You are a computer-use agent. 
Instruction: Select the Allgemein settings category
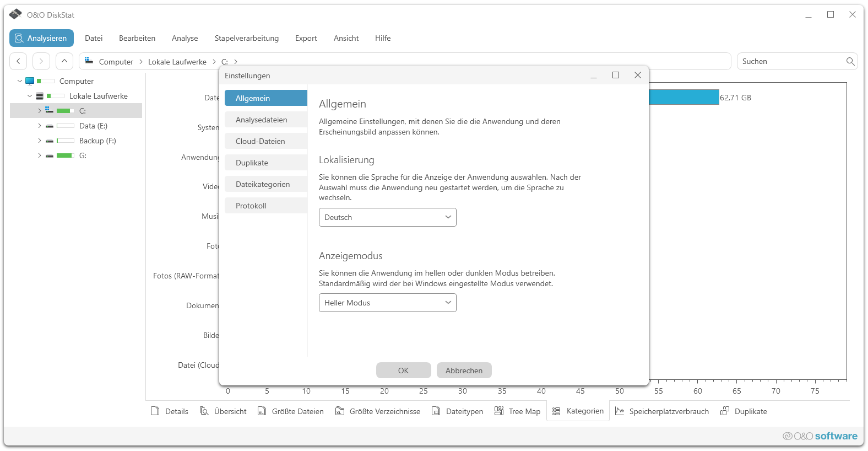point(266,98)
